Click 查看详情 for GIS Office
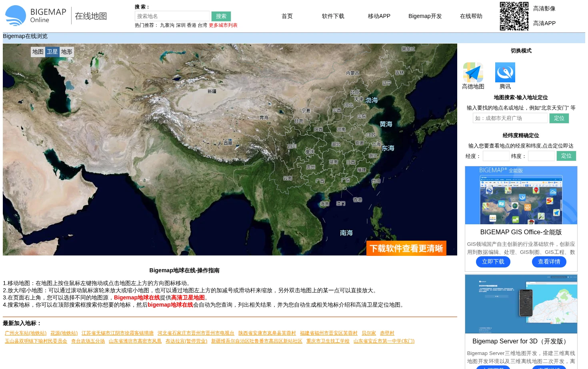The image size is (588, 369). coord(549,261)
